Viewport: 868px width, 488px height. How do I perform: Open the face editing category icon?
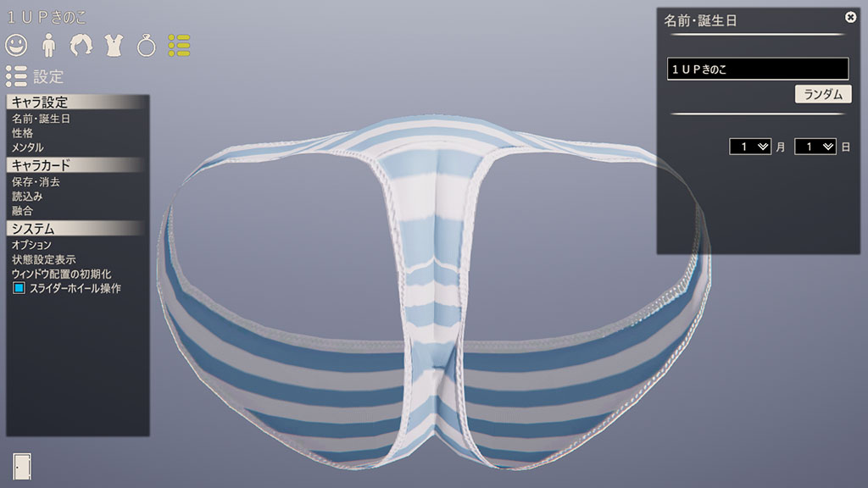16,45
